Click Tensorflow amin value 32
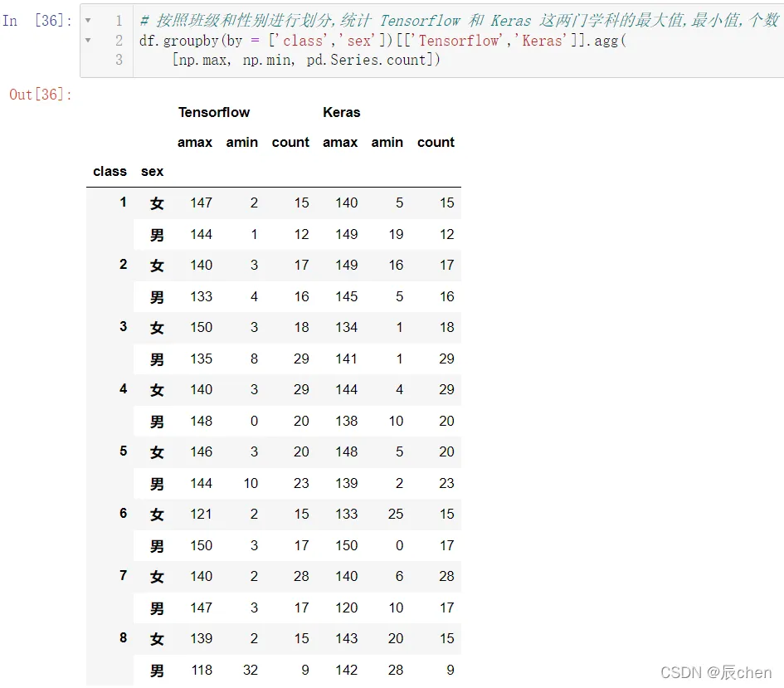The width and height of the screenshot is (784, 688). click(251, 670)
